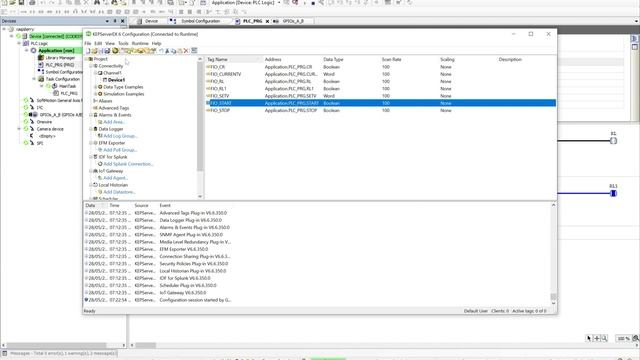Open the Devices panel dropdown arrow
The height and width of the screenshot is (360, 640).
click(107, 21)
